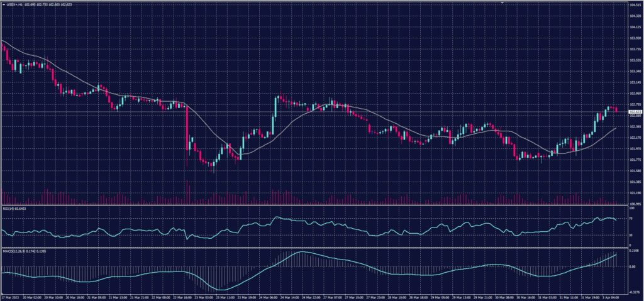Click the RSI 30 level on the scale
Viewport: 644px width, 301px height.
(631, 235)
